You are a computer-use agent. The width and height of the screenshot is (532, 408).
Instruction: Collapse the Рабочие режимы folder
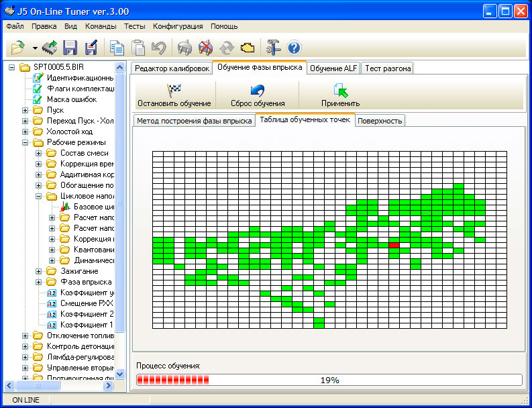(x=25, y=142)
